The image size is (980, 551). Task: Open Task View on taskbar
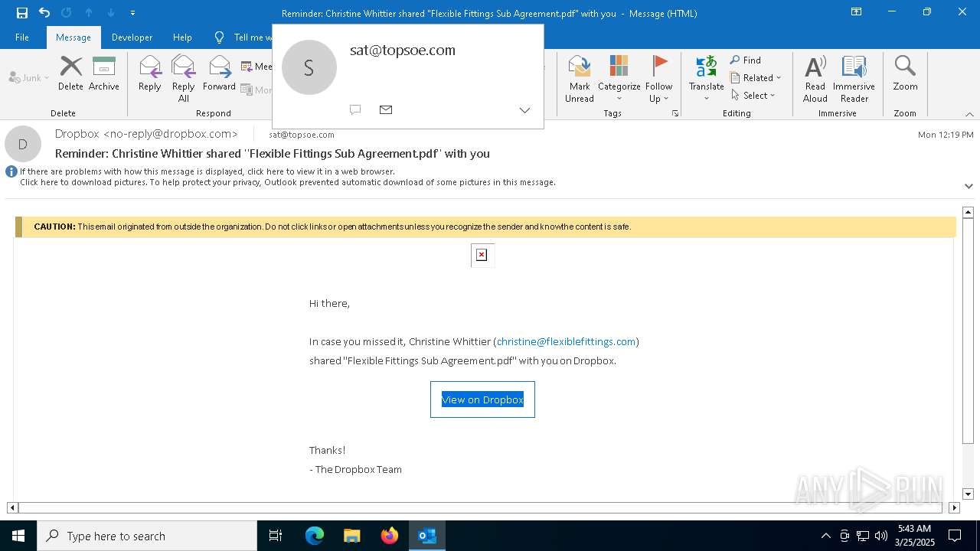pyautogui.click(x=276, y=536)
